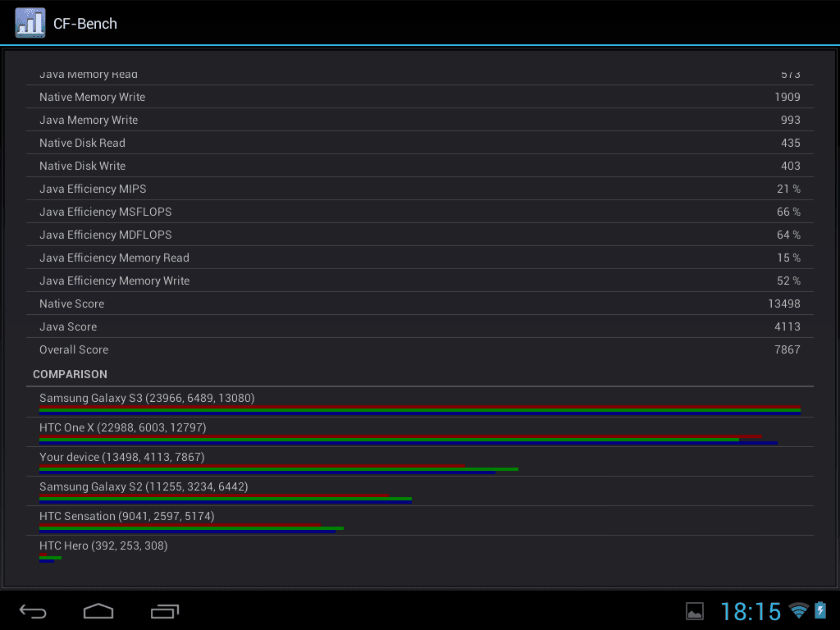Tap the Memory Write efficiency value 52 %

[788, 281]
